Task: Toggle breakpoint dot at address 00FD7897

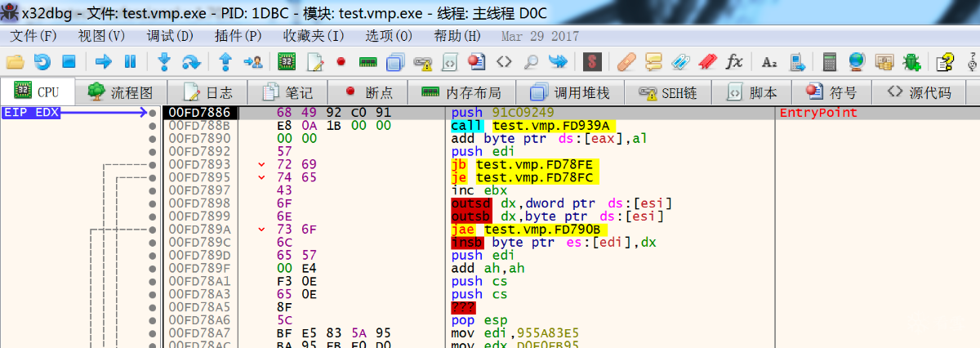Action: pos(152,190)
